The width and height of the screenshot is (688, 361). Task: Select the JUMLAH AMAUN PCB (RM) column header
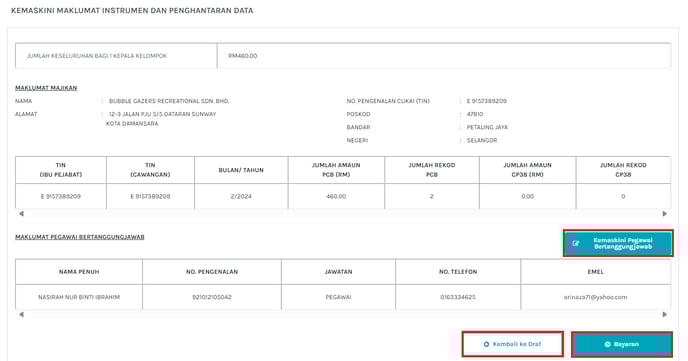tap(336, 170)
